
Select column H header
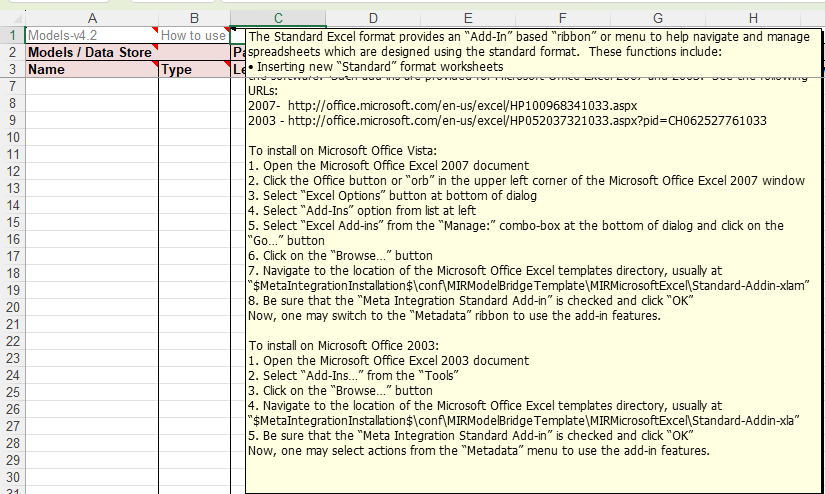coord(752,17)
